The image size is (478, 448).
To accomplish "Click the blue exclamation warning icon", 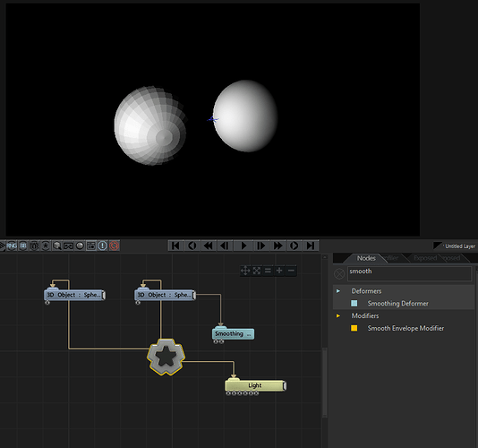I will point(102,246).
